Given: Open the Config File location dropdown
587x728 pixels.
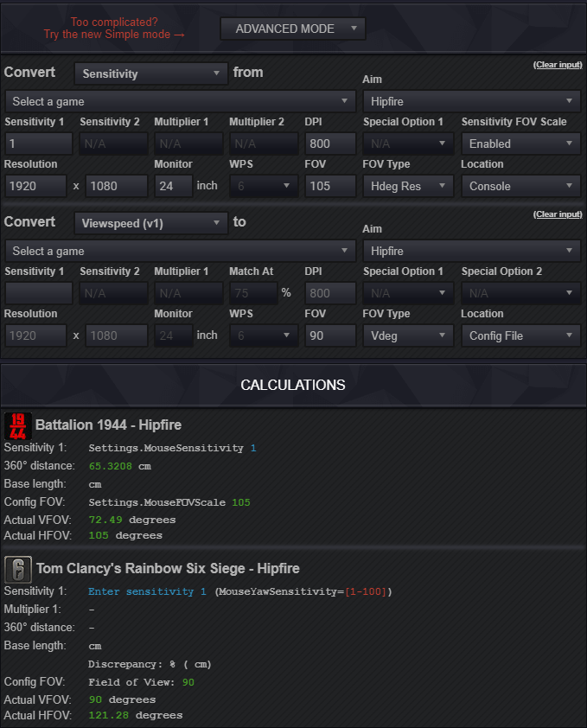Looking at the screenshot, I should click(521, 335).
